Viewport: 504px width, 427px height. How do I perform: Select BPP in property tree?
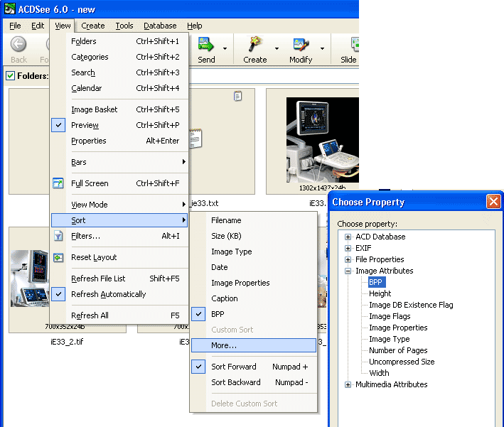click(x=376, y=282)
